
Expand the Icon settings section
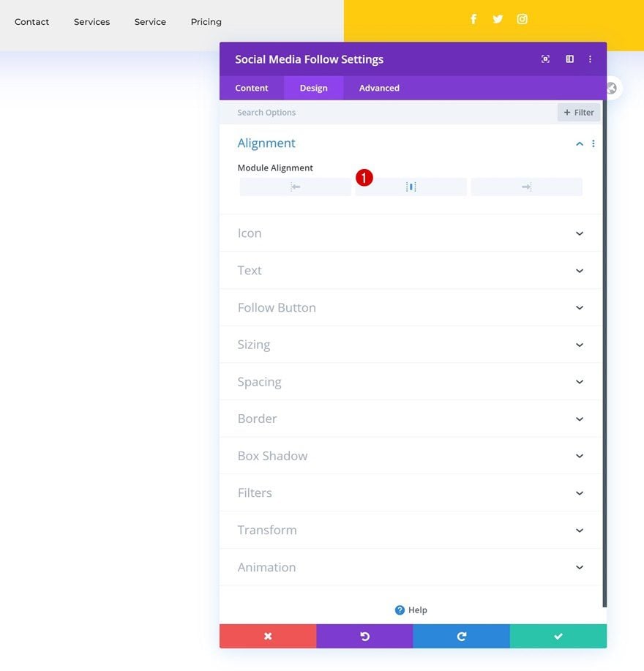(x=411, y=233)
